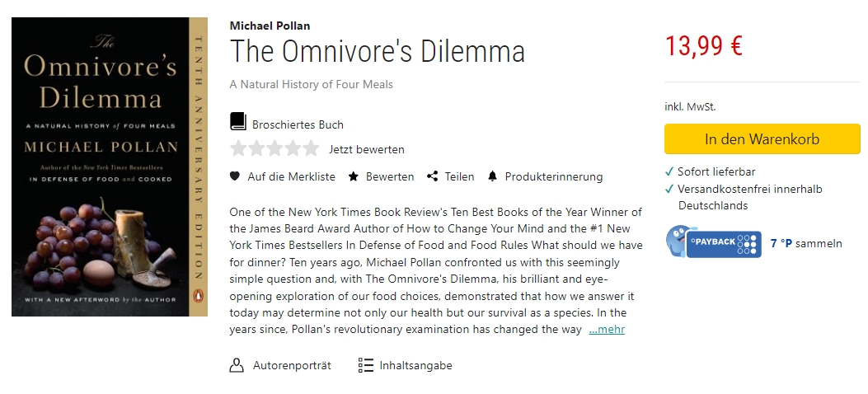Give a five-star rating

[311, 149]
